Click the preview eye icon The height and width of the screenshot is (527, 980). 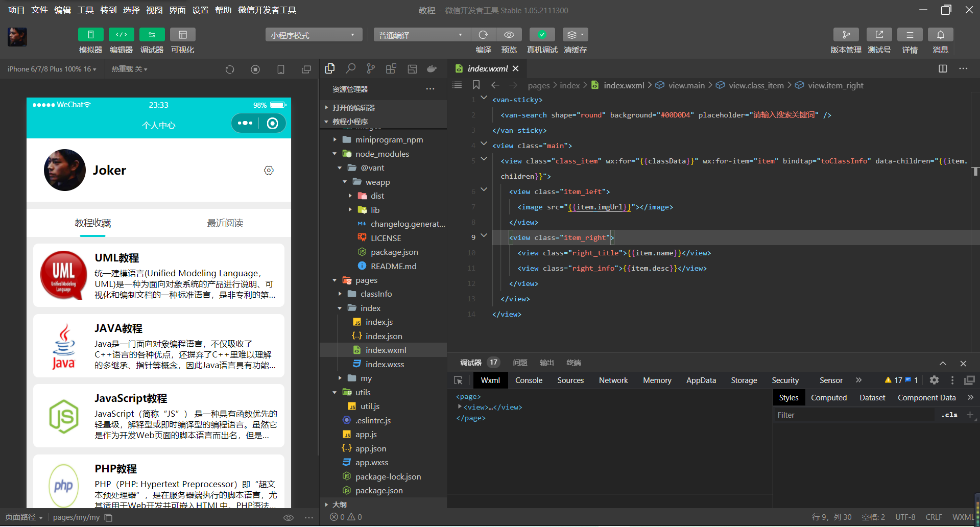[x=509, y=35]
